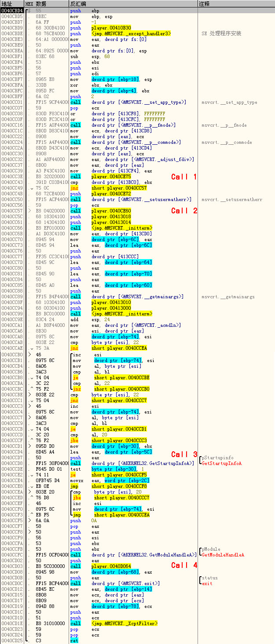
Task: Click the call to MSVCRT.exit
Action: 115,583
